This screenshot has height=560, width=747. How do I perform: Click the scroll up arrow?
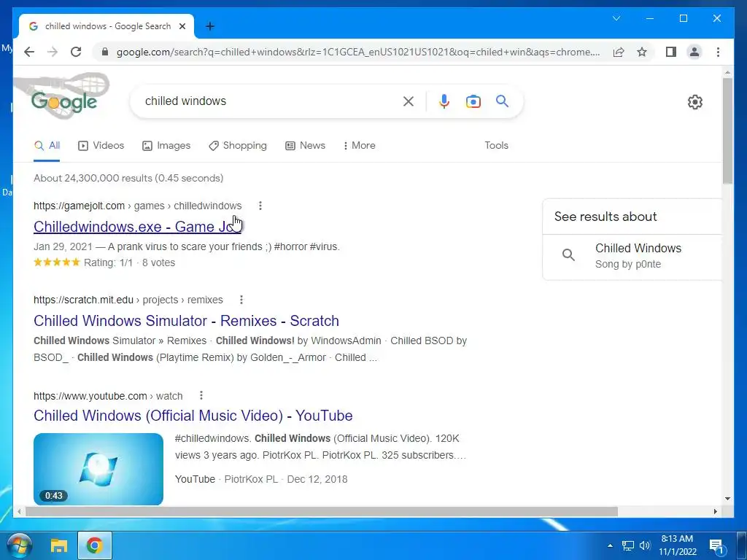pos(727,73)
